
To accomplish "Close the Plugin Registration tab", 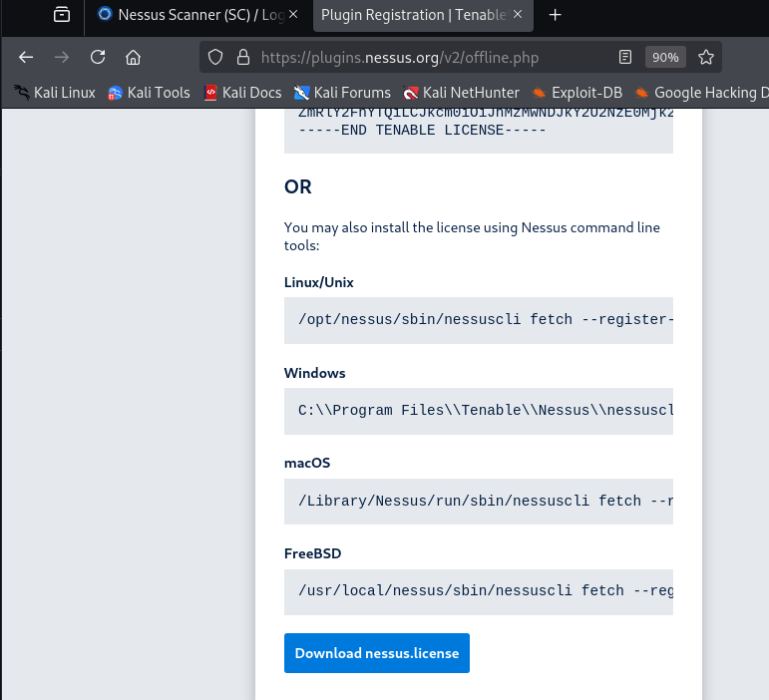I will 519,15.
